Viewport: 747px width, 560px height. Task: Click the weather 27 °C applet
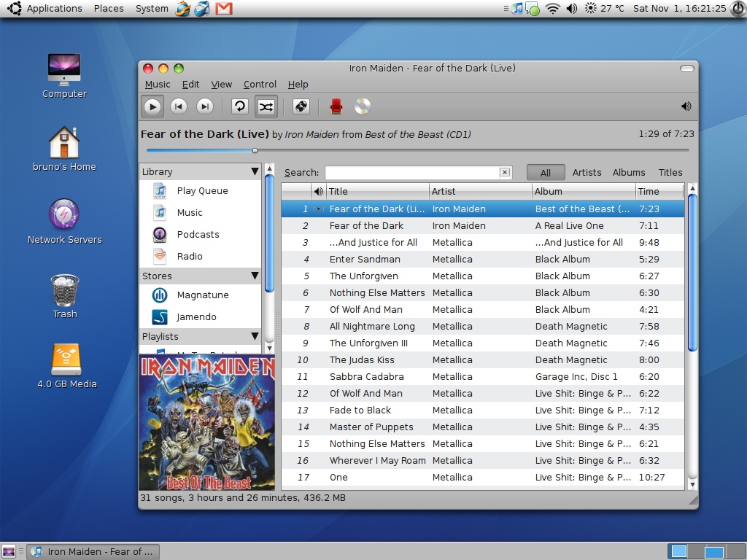tap(604, 9)
